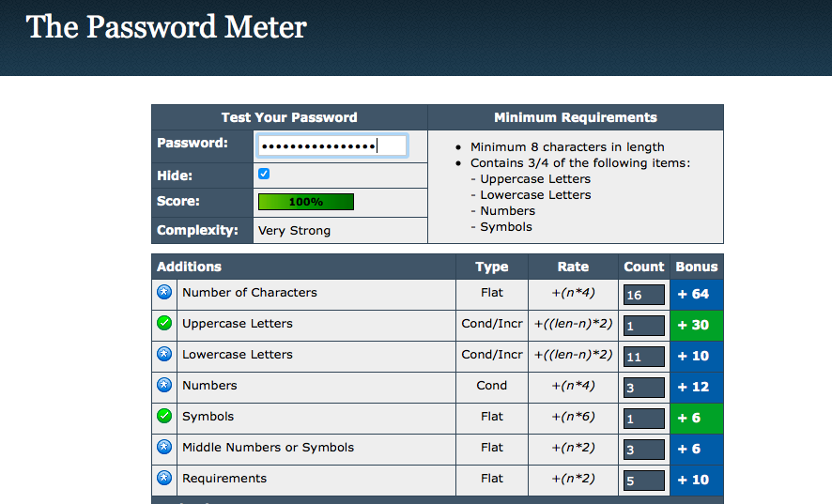
Task: Click the Requirements count field showing 5
Action: click(644, 481)
